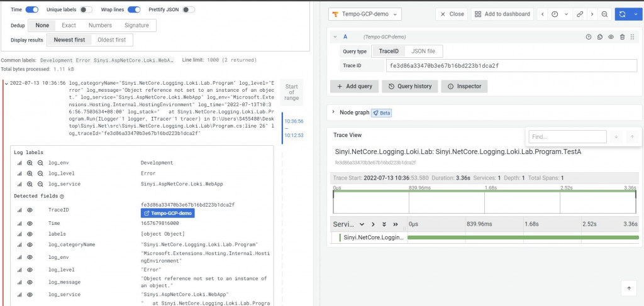Viewport: 644px width, 306px height.
Task: Show stats for log_service label
Action: 19,184
